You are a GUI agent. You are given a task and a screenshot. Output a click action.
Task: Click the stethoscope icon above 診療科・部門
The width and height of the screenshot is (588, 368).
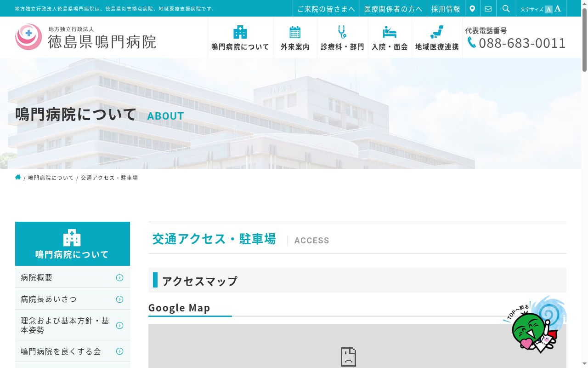342,32
